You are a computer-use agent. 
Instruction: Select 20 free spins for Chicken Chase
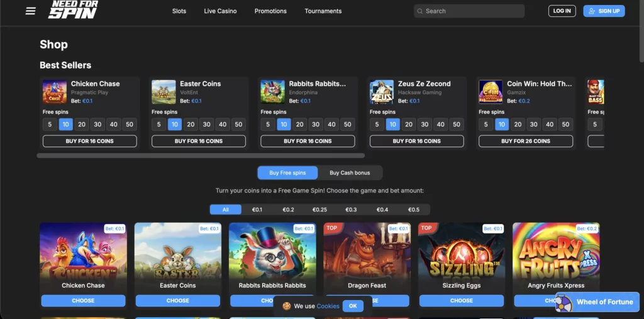click(82, 125)
